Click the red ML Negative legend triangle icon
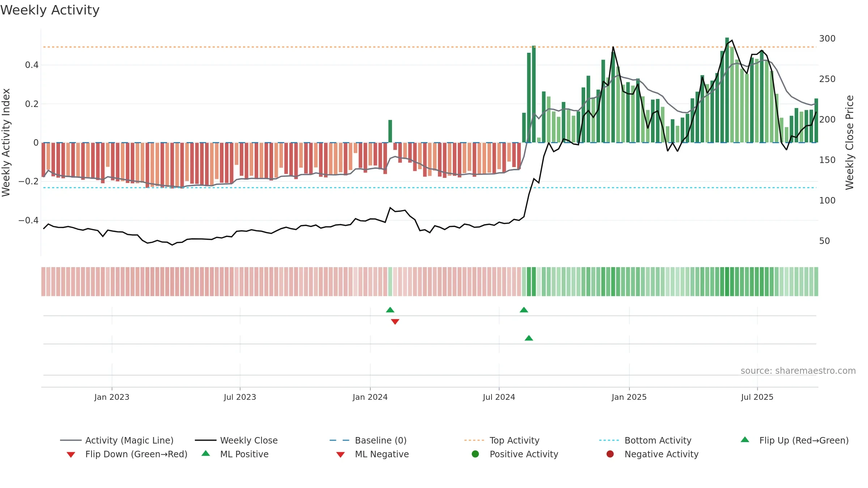 pos(340,455)
